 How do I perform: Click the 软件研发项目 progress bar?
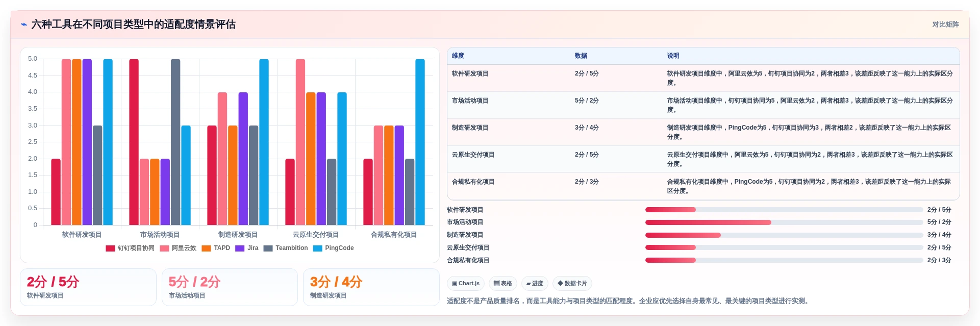coord(784,210)
